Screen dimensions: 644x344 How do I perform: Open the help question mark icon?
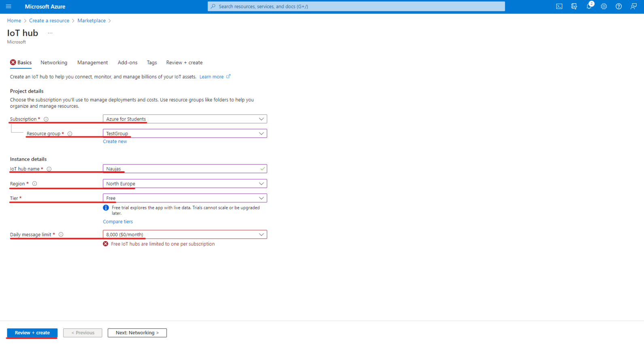pos(618,6)
